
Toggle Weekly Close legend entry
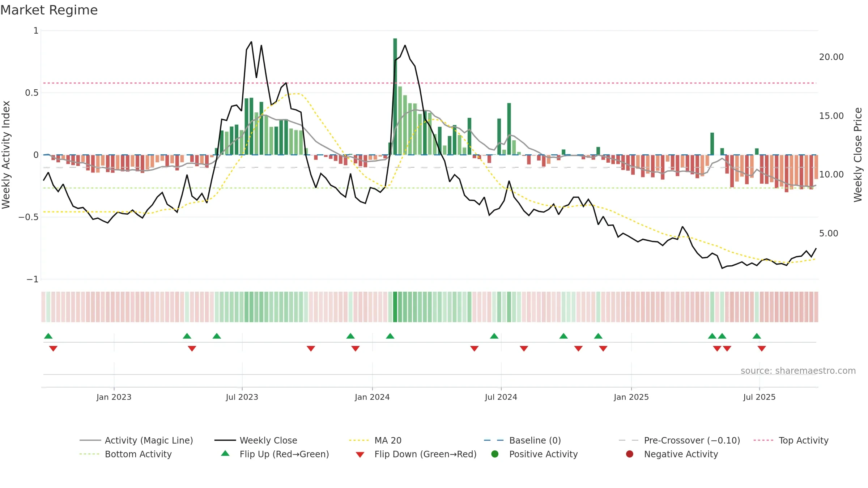256,440
